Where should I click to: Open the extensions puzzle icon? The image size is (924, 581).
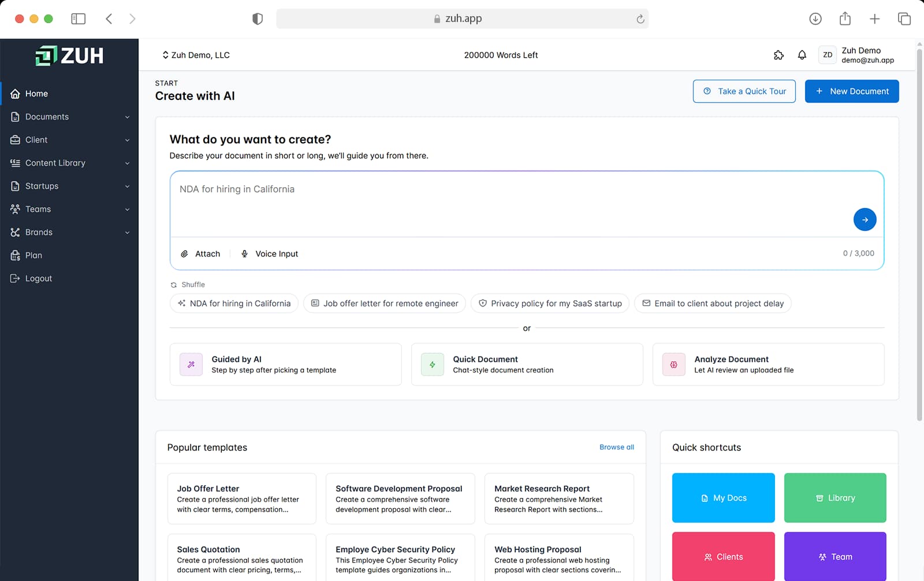pyautogui.click(x=778, y=55)
